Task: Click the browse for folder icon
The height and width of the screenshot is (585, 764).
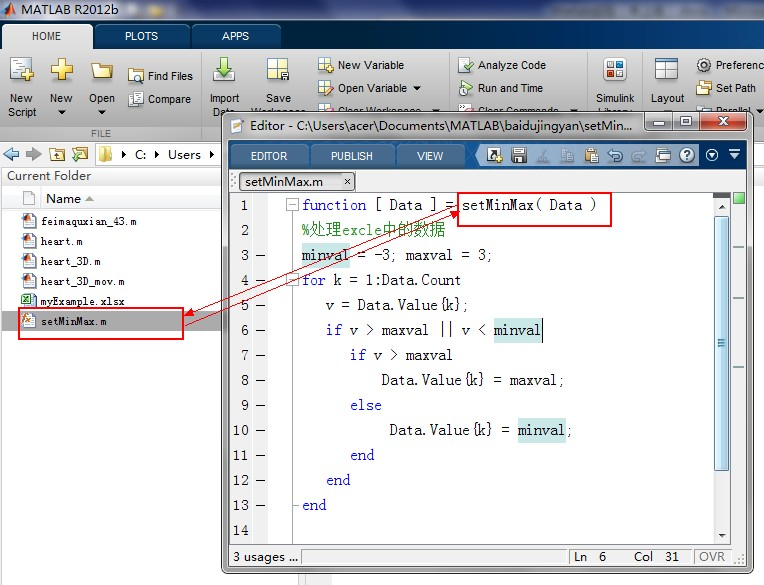Action: tap(80, 154)
